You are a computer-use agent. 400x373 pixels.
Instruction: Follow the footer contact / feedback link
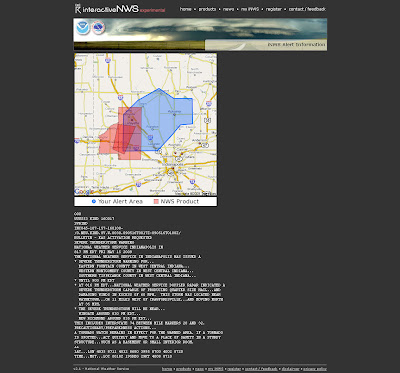tap(261, 369)
